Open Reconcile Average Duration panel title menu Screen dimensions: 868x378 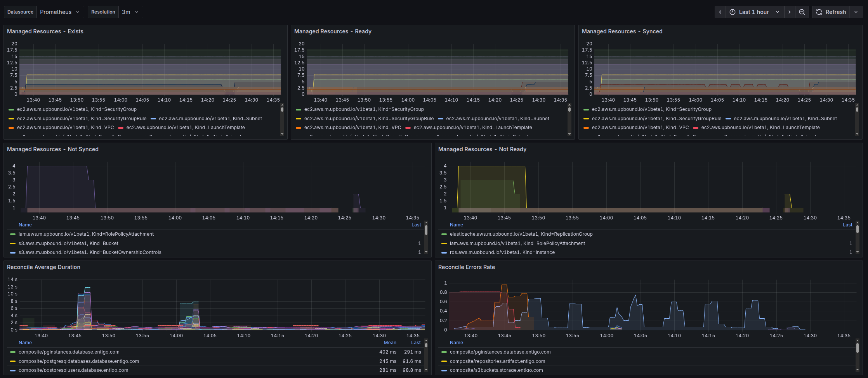43,267
